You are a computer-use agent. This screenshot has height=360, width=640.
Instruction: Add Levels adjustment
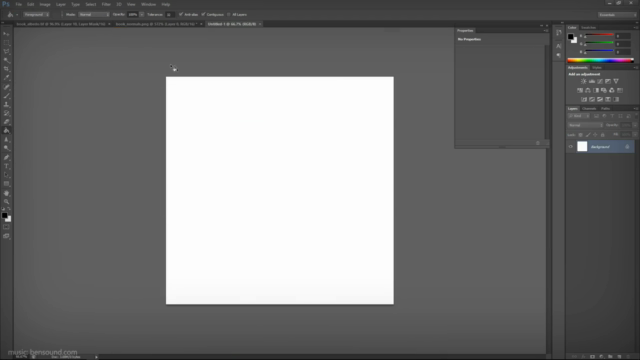pos(592,81)
